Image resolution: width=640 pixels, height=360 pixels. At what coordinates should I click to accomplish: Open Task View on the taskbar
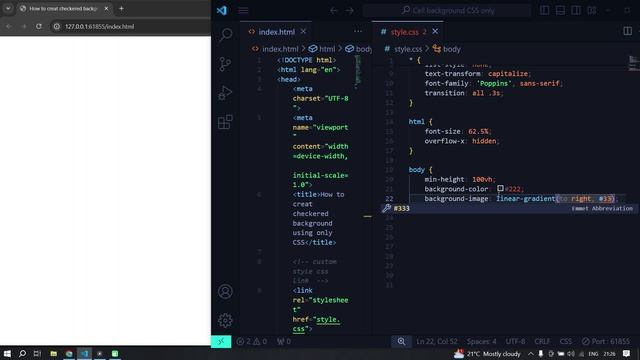pos(37,353)
